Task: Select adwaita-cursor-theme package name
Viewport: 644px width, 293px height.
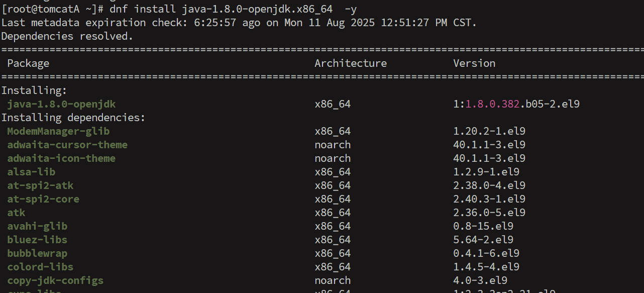Action: (x=67, y=145)
